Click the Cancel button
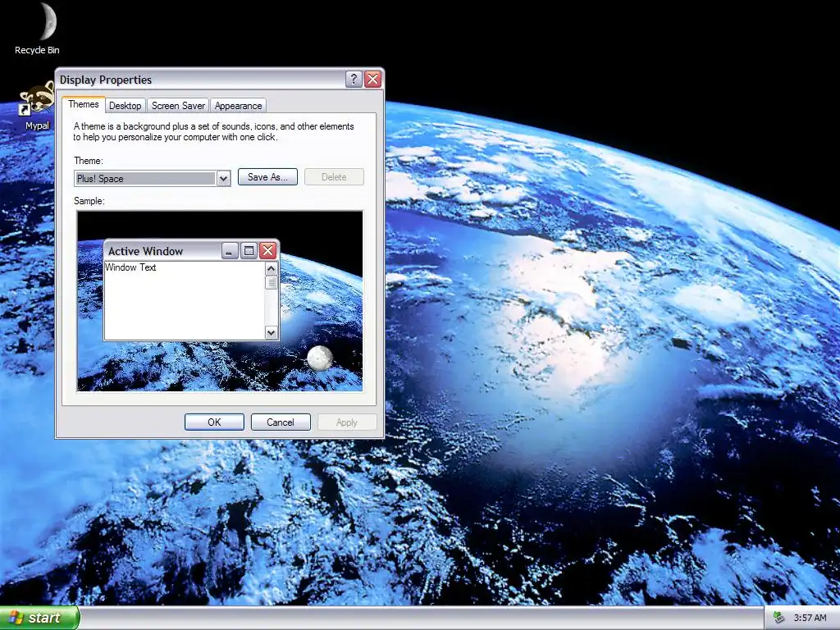Viewport: 840px width, 630px height. [281, 422]
